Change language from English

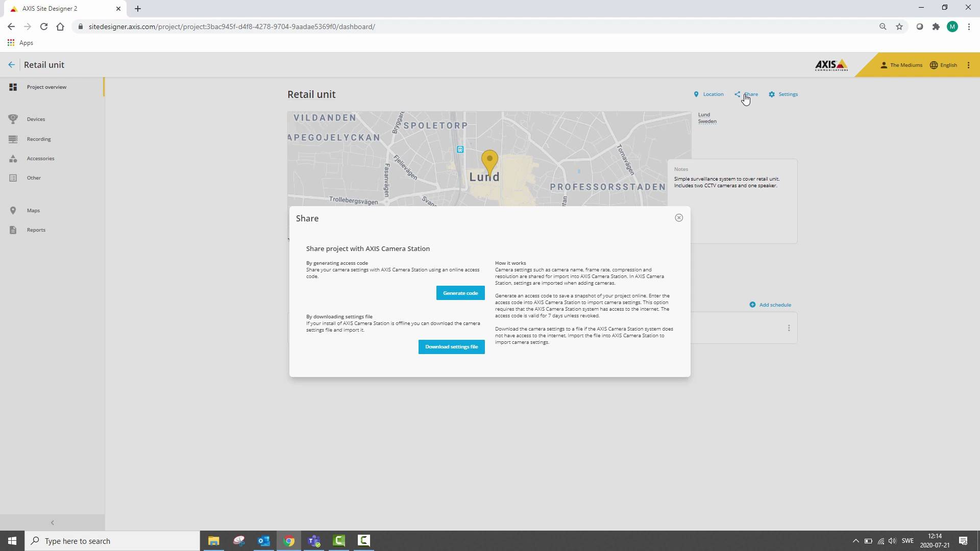click(x=943, y=65)
